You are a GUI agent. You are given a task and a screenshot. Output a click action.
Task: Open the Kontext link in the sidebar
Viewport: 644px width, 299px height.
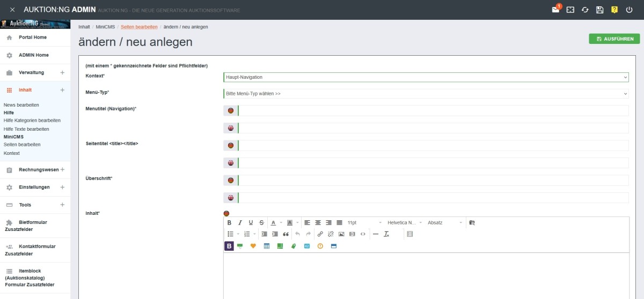pos(11,153)
